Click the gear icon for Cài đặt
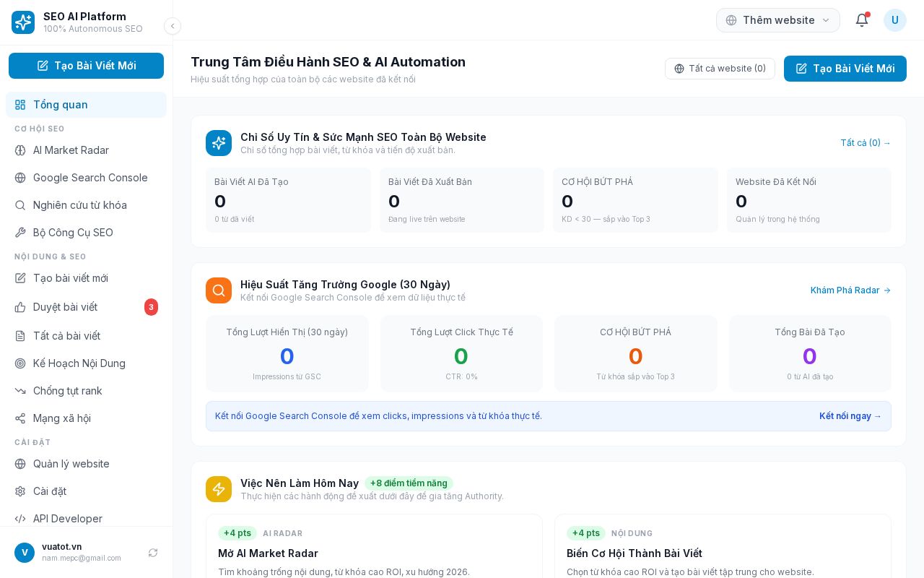 20,491
